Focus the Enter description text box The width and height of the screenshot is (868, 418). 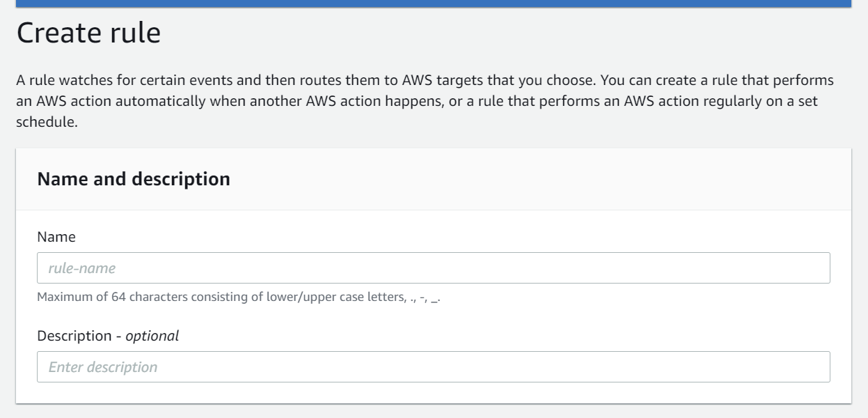pos(433,366)
